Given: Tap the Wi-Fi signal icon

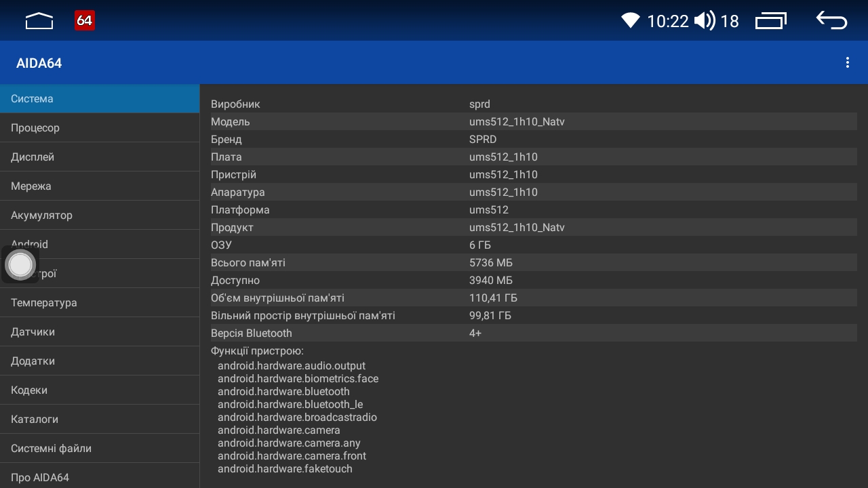Looking at the screenshot, I should pyautogui.click(x=631, y=20).
